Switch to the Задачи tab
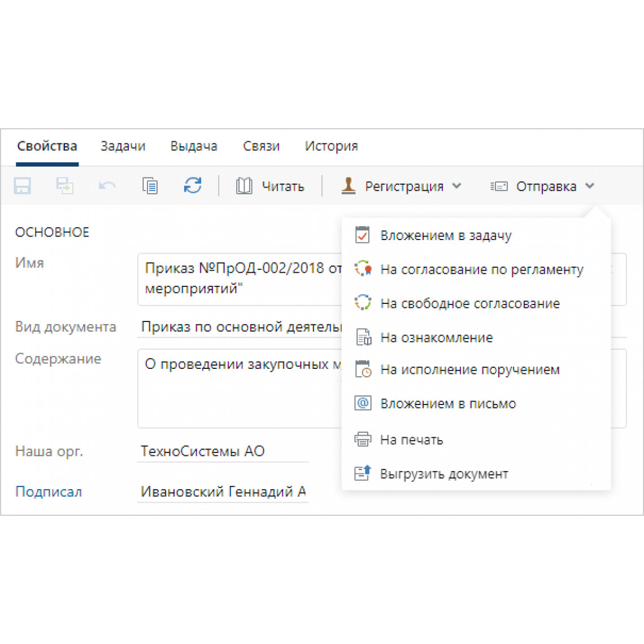 click(x=123, y=146)
